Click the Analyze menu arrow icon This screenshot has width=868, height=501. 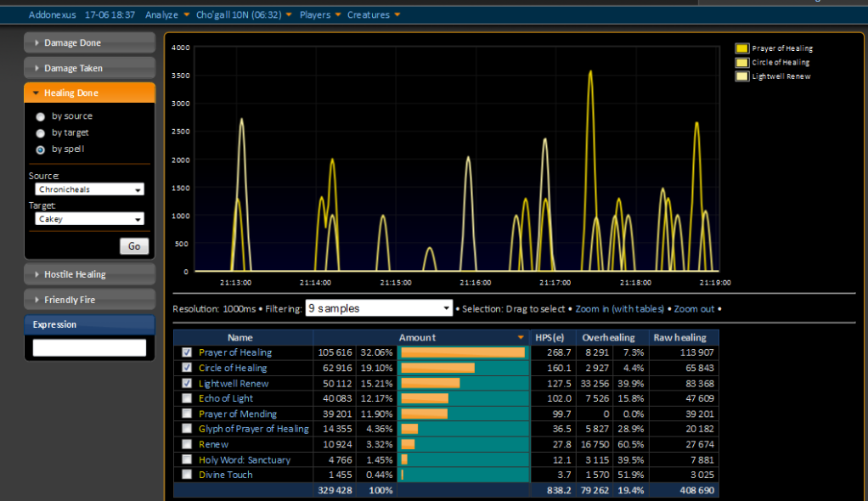(x=186, y=15)
